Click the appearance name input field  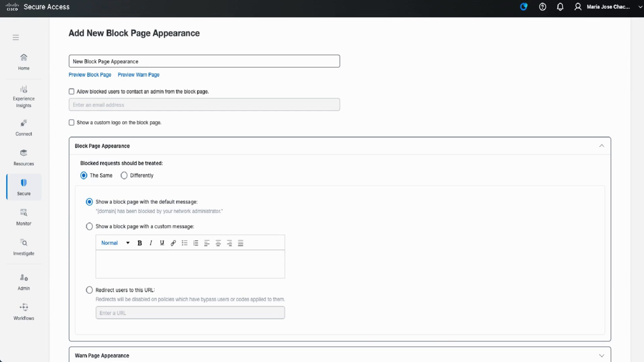pos(204,61)
